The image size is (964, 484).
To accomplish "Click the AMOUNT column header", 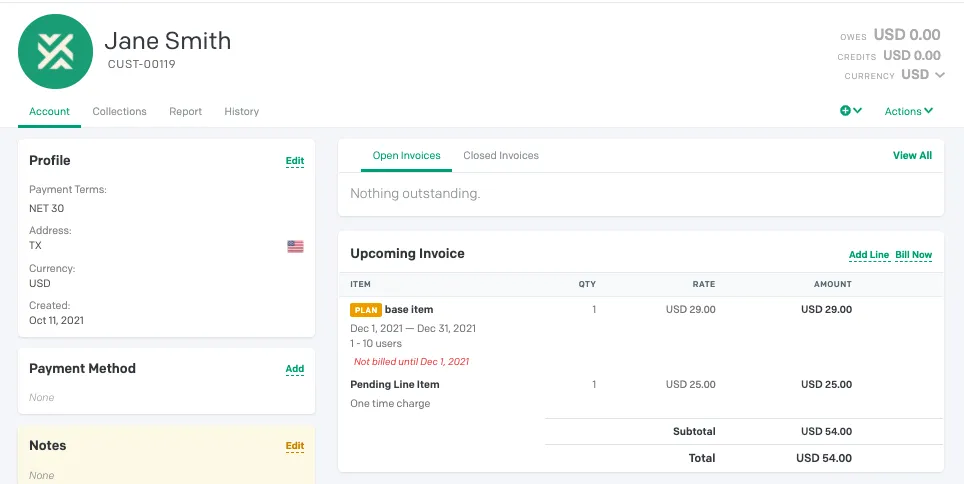I will coord(832,284).
